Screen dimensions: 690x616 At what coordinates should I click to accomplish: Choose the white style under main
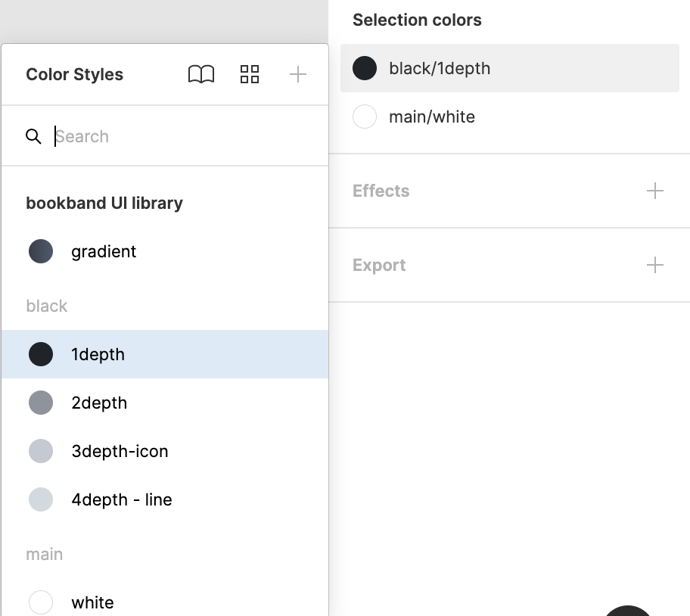tap(92, 602)
